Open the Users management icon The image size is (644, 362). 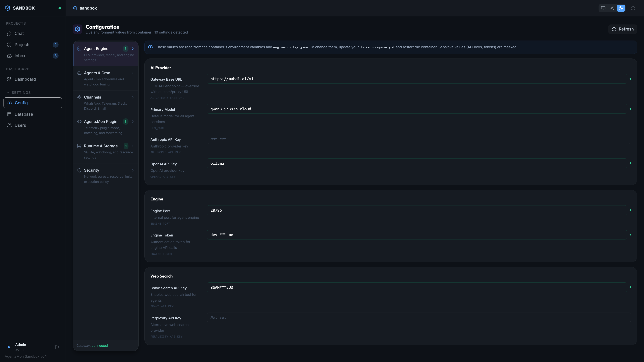click(x=9, y=125)
